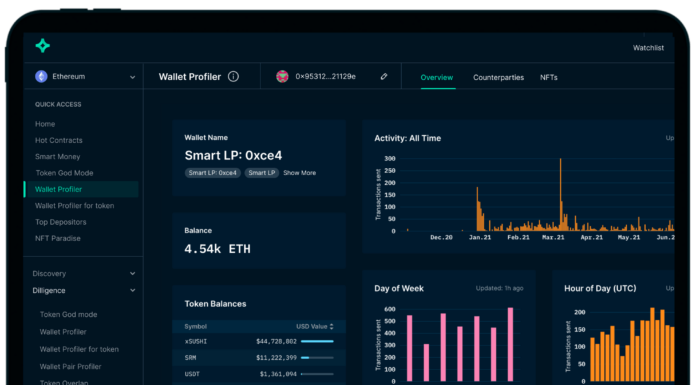Image resolution: width=696 pixels, height=385 pixels.
Task: Switch to the Overview tab
Action: click(x=437, y=77)
